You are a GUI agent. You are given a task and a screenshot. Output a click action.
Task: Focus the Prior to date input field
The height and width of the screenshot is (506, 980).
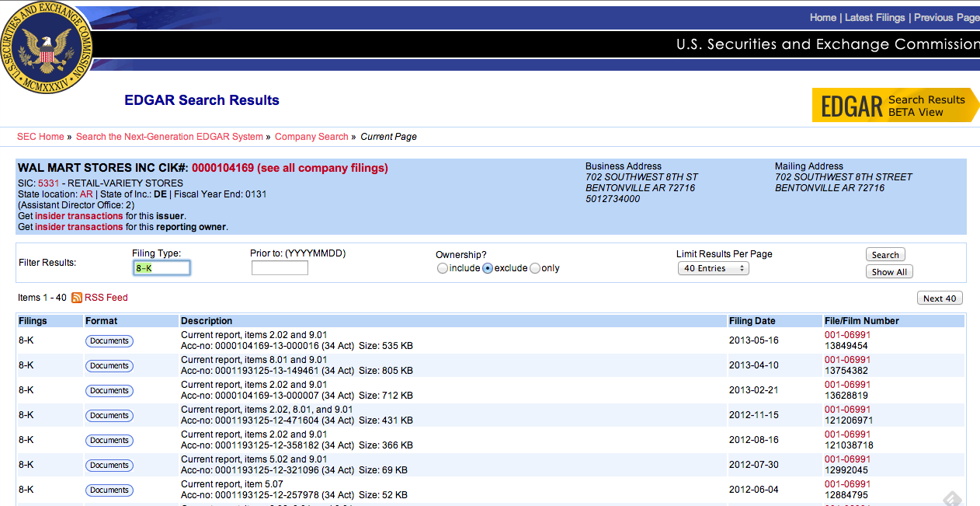pos(280,268)
